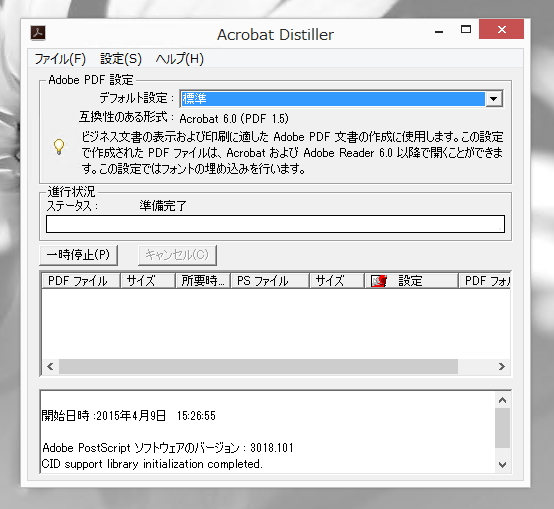The height and width of the screenshot is (509, 554).
Task: Open the 設定(S) menu
Action: coord(121,59)
